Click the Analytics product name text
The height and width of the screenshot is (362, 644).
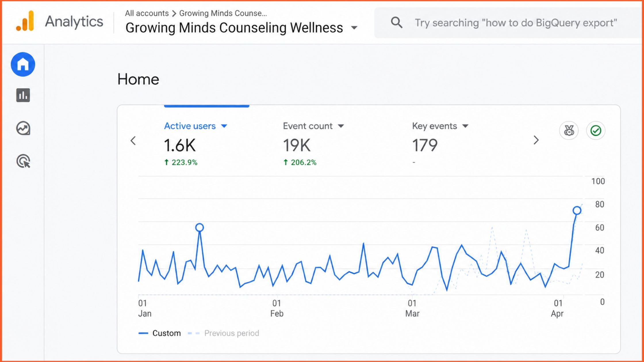click(74, 22)
